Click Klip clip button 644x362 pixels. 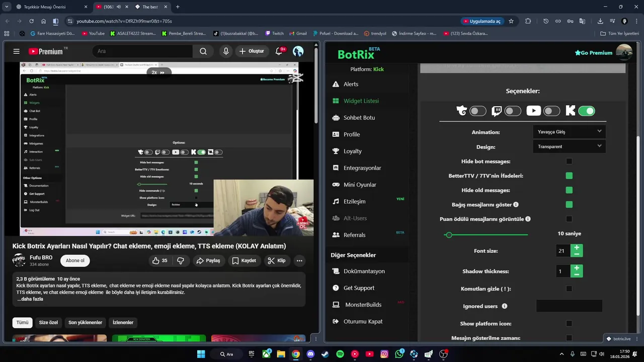tap(277, 260)
